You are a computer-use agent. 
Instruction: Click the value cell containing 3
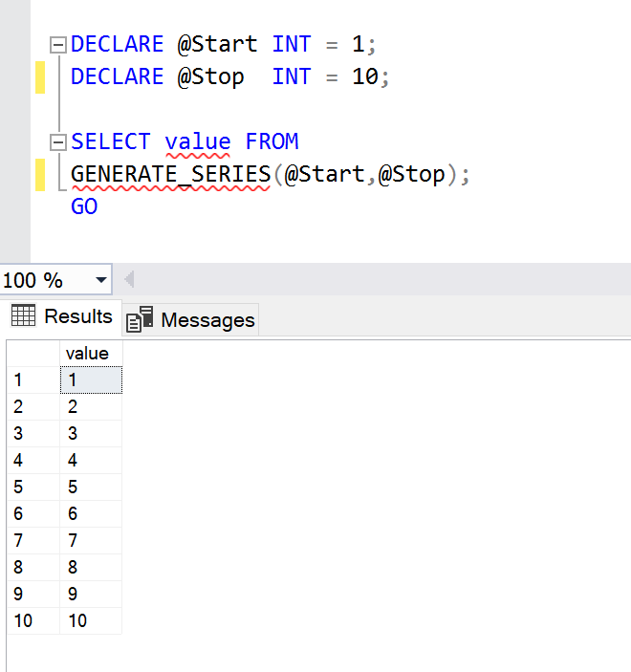pyautogui.click(x=90, y=433)
